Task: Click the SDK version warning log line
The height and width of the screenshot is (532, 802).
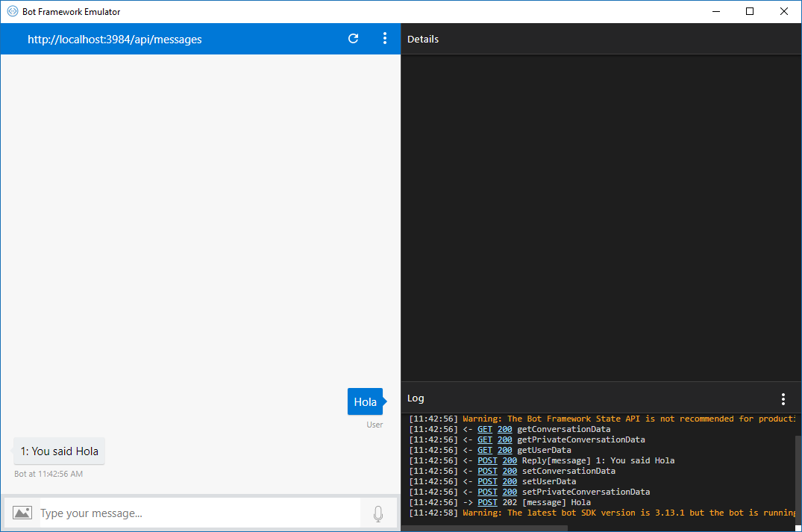Action: click(602, 513)
